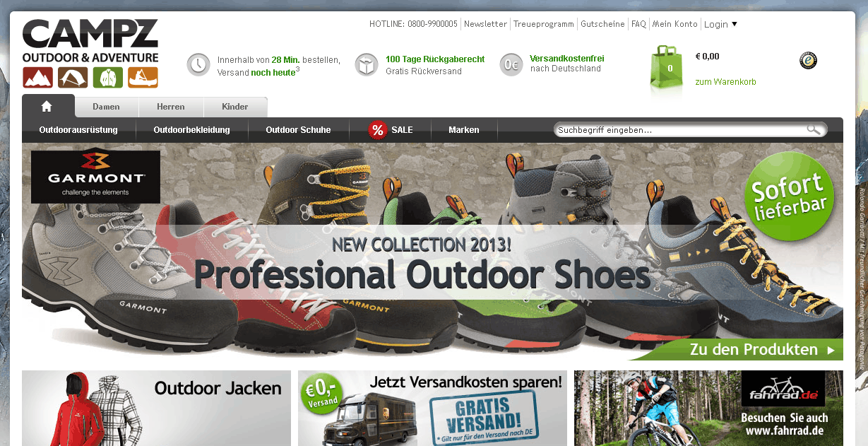Viewport: 868px width, 446px height.
Task: Open the Gratis Versand promo banner
Action: 432,408
